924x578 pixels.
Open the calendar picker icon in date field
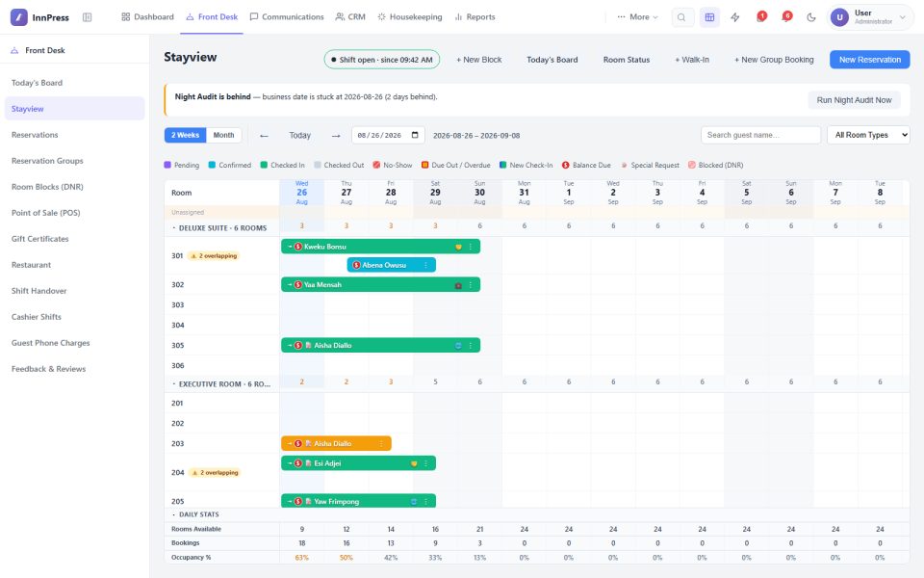(x=415, y=135)
